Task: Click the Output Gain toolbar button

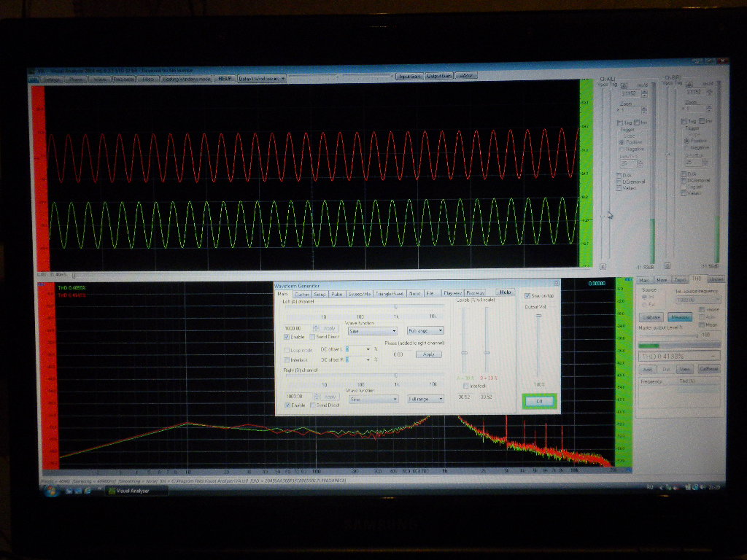Action: [x=439, y=76]
